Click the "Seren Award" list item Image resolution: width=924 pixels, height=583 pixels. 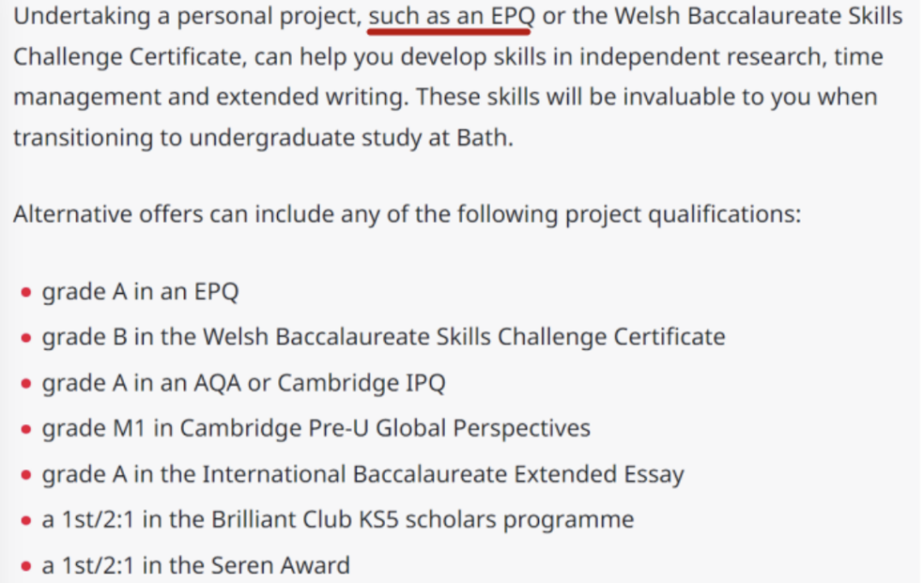click(196, 565)
